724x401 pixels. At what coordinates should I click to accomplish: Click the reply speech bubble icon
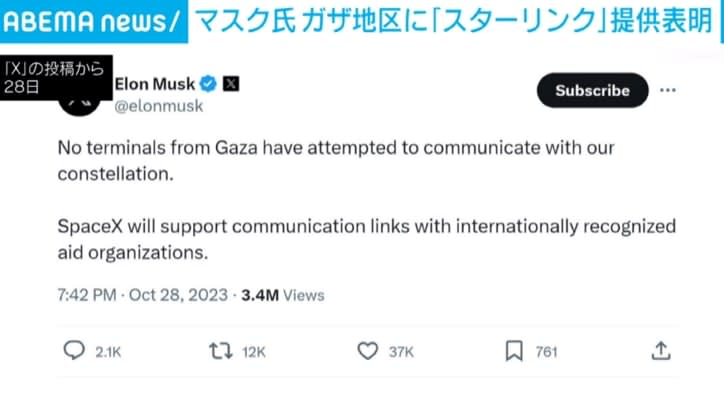point(73,351)
